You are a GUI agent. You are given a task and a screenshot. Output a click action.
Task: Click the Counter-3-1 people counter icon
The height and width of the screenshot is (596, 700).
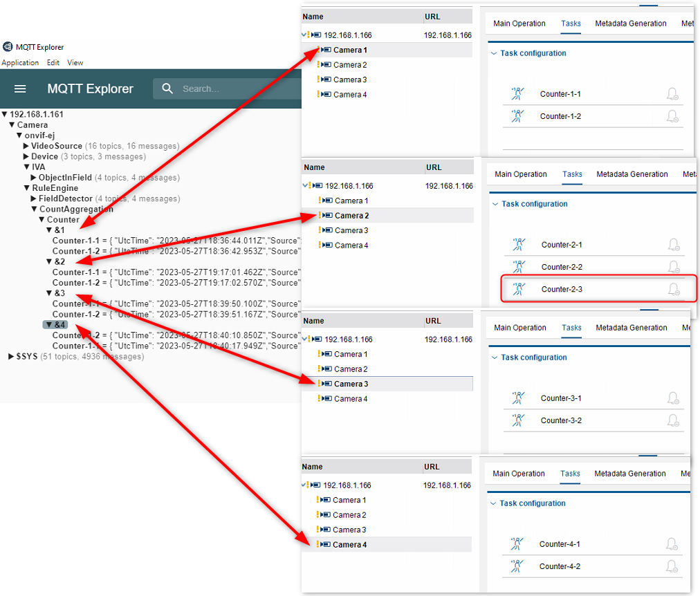coord(518,398)
